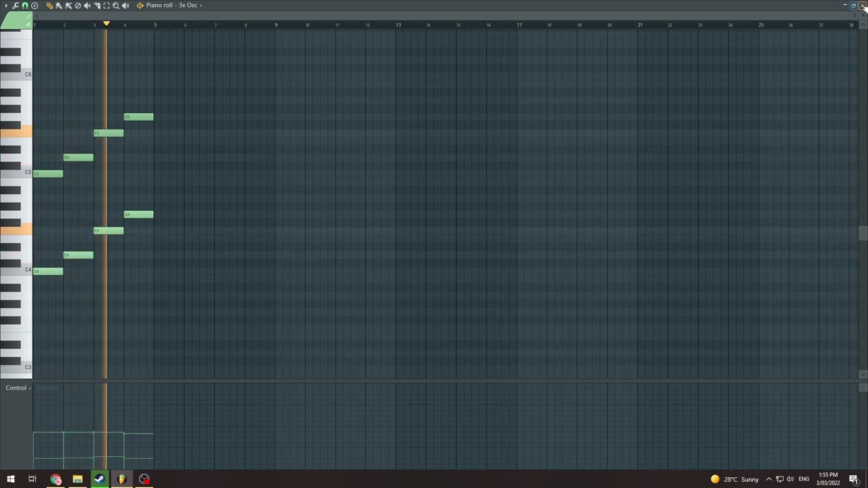
Task: Open Steam from taskbar
Action: tap(100, 479)
